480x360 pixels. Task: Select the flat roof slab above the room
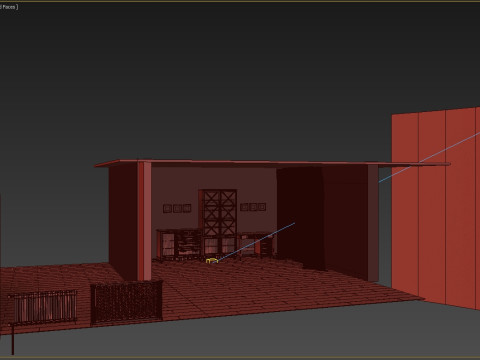272,163
